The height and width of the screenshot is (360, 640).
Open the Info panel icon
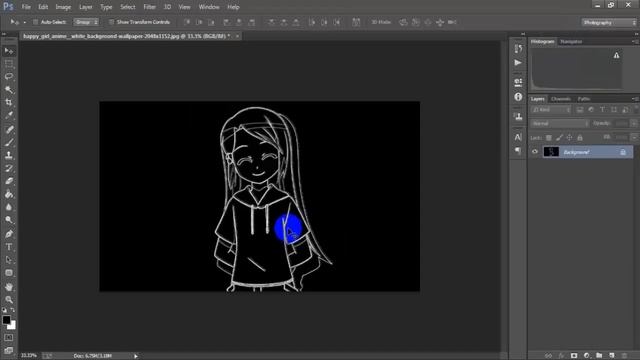pos(518,97)
